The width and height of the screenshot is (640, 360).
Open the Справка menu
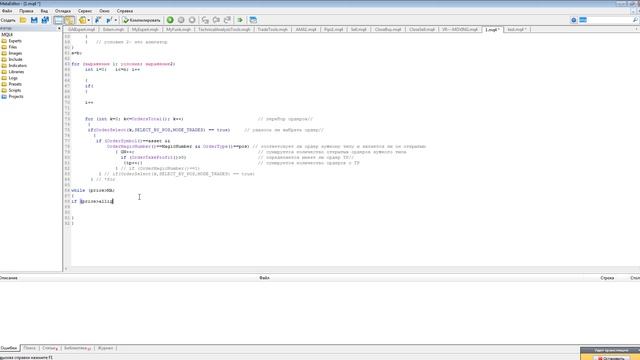[124, 11]
